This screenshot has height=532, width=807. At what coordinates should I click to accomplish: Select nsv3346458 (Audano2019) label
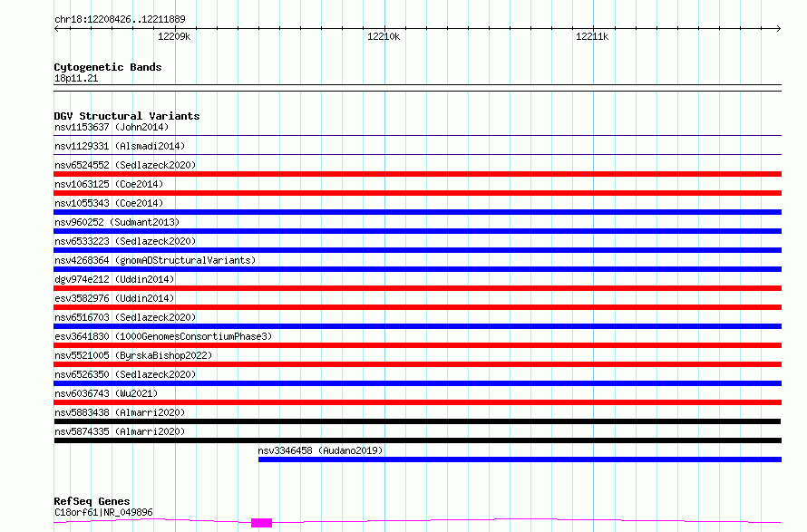[x=320, y=450]
